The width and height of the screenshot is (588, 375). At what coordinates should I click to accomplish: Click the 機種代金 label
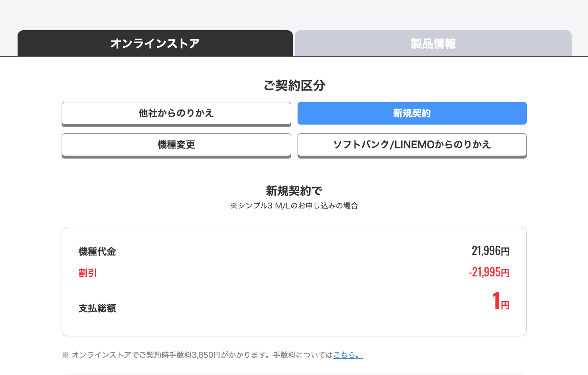click(97, 252)
